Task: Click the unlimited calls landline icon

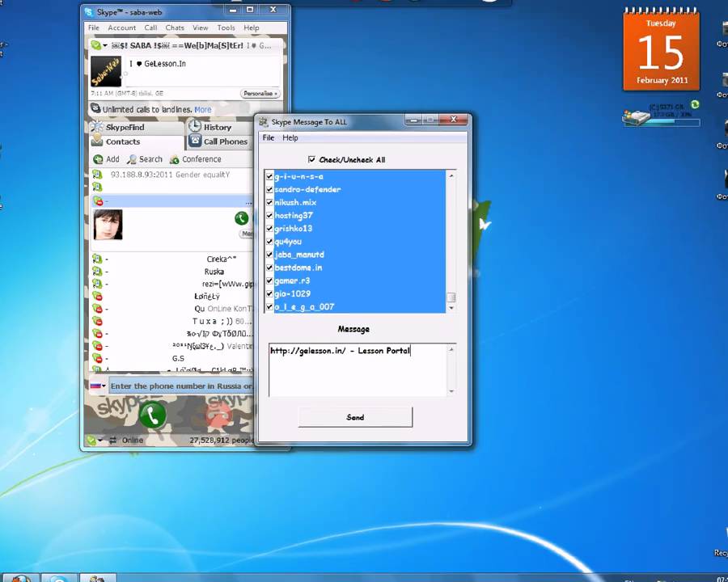Action: (x=95, y=108)
